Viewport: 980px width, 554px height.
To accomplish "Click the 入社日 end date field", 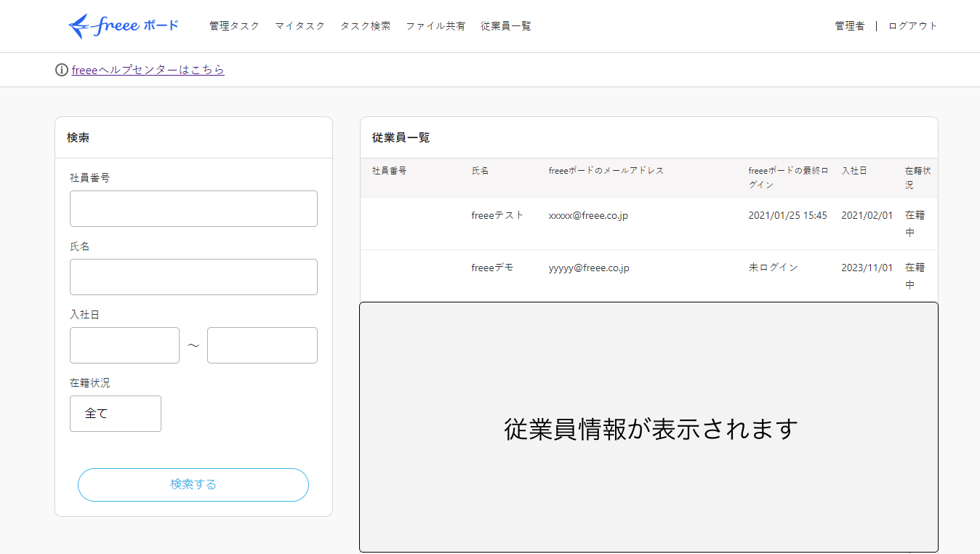I will pos(262,345).
